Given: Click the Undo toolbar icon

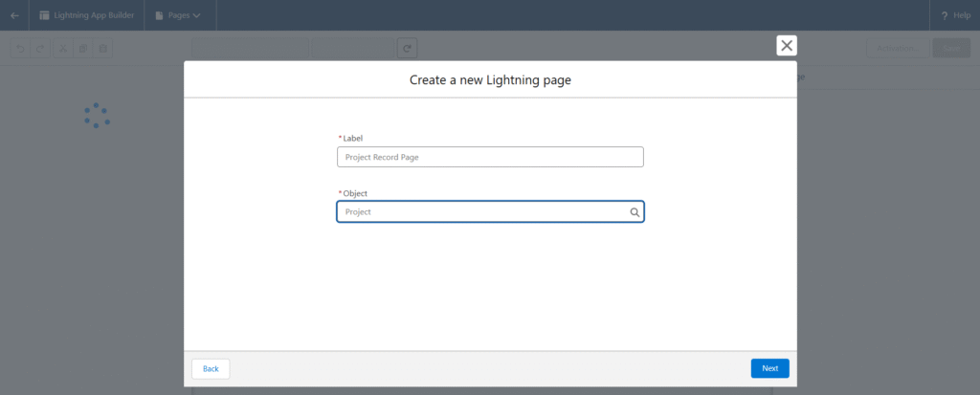Looking at the screenshot, I should pyautogui.click(x=19, y=49).
